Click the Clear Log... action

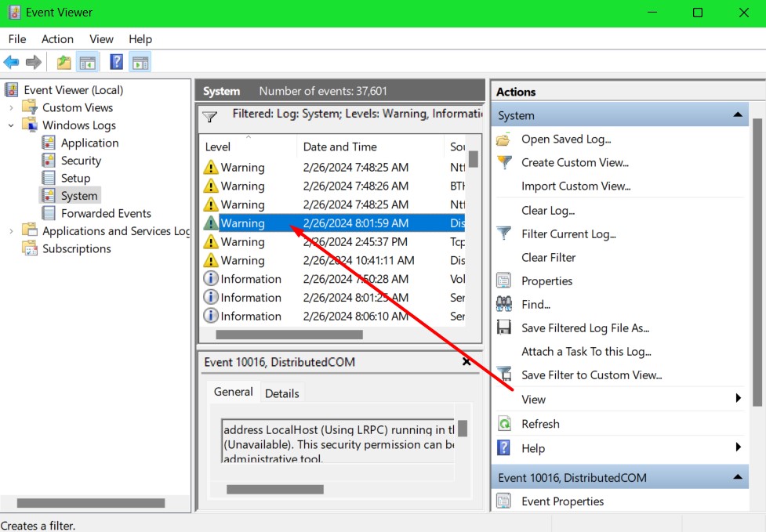[x=548, y=211]
